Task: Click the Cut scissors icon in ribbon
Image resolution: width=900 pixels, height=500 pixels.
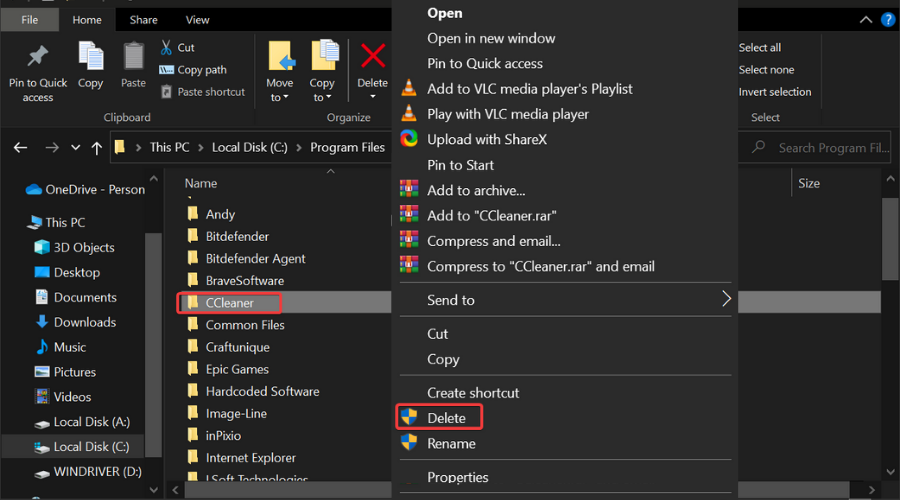Action: coord(166,47)
